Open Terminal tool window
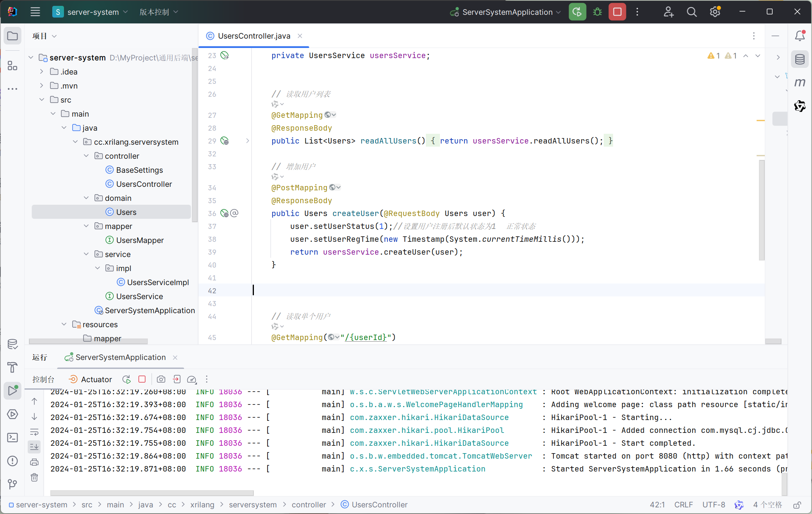812x514 pixels. (x=12, y=438)
